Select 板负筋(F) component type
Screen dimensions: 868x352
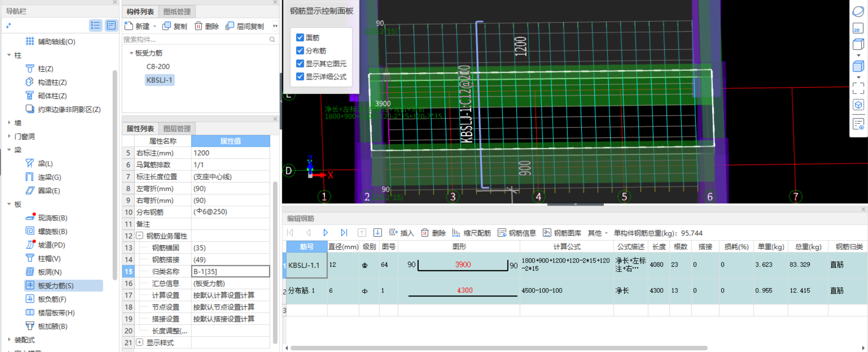(46, 299)
